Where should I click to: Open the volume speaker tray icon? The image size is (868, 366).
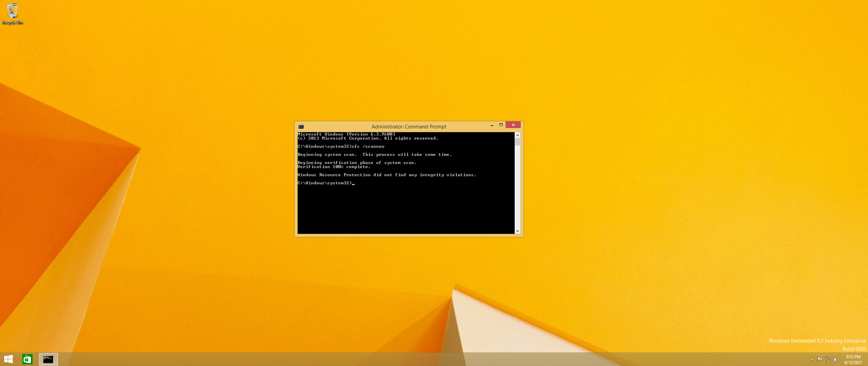(x=836, y=360)
